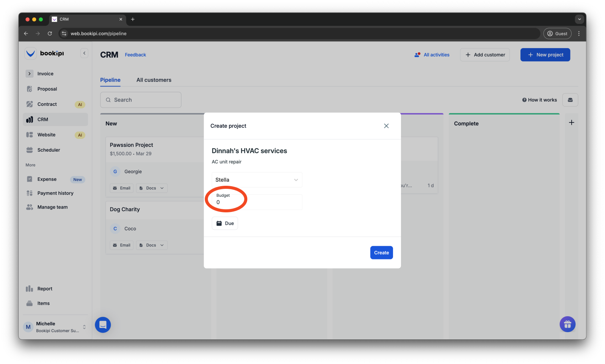Open the Pawssion Project card title
The height and width of the screenshot is (364, 605).
pos(131,145)
